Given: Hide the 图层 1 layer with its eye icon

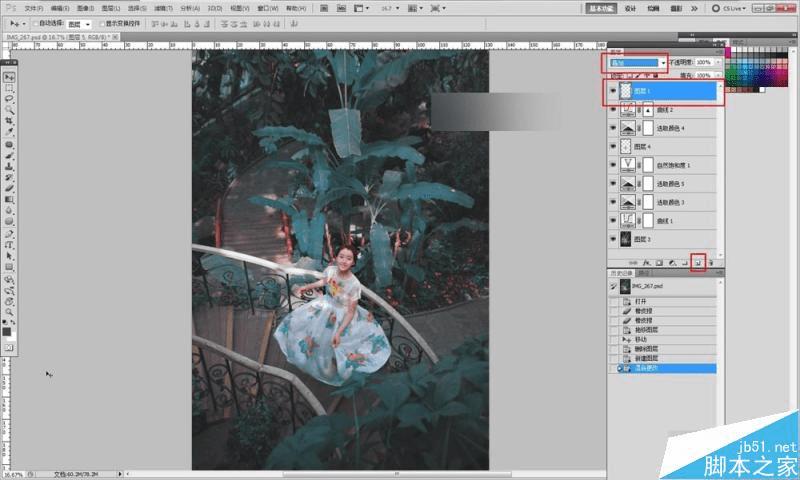Looking at the screenshot, I should tap(613, 91).
